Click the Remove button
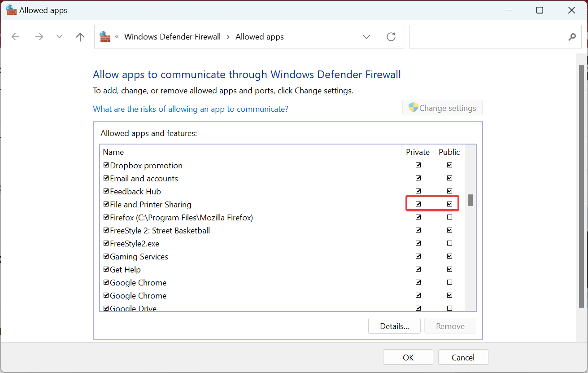This screenshot has height=373, width=588. tap(450, 326)
